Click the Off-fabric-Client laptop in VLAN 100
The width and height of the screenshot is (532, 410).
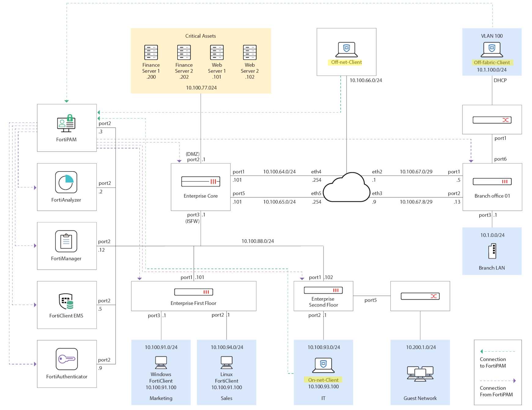[492, 49]
